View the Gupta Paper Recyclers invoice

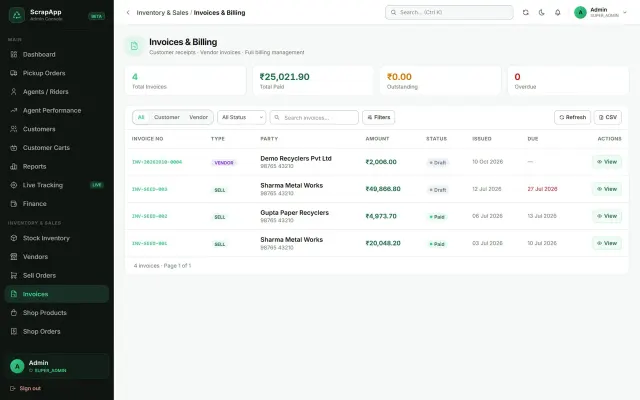(607, 216)
